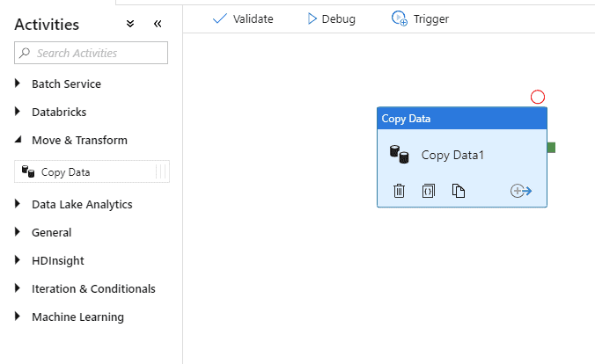Start a Debug run

[x=331, y=18]
